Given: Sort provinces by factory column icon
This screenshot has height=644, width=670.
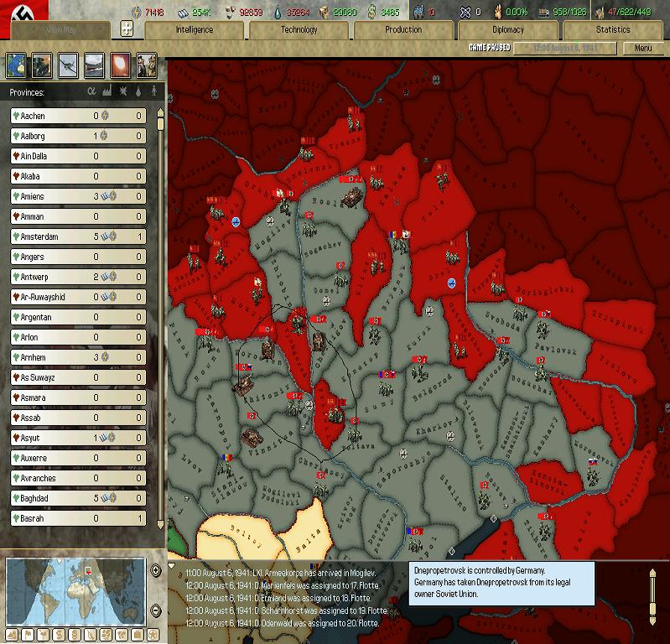Looking at the screenshot, I should click(x=106, y=91).
